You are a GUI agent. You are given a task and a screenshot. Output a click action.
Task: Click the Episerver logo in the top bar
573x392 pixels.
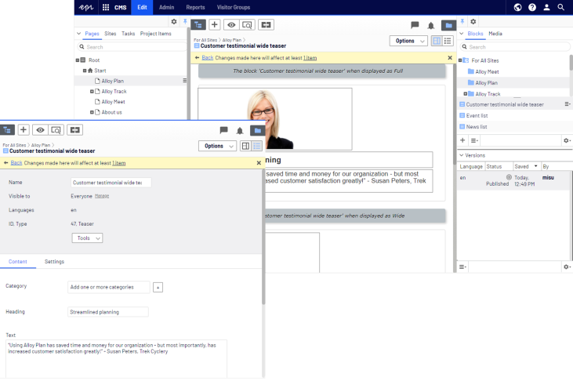[86, 7]
